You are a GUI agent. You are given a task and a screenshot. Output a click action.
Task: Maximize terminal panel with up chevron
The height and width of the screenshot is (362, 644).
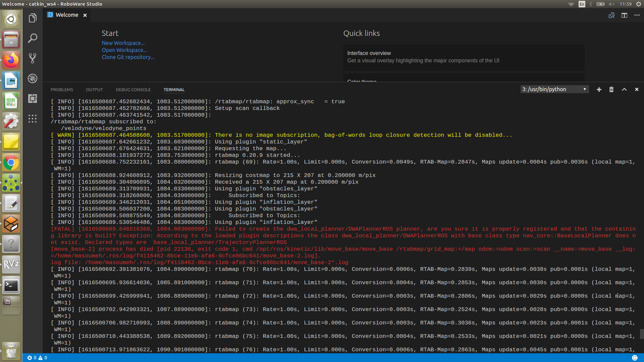click(x=624, y=89)
